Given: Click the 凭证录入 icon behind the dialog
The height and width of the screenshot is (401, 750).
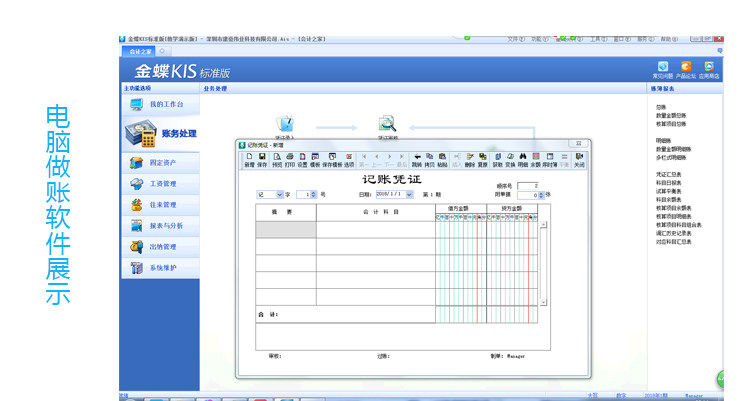Looking at the screenshot, I should click(285, 125).
